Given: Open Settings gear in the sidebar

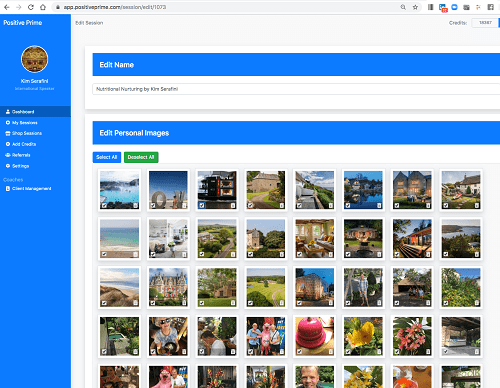Looking at the screenshot, I should pos(8,166).
